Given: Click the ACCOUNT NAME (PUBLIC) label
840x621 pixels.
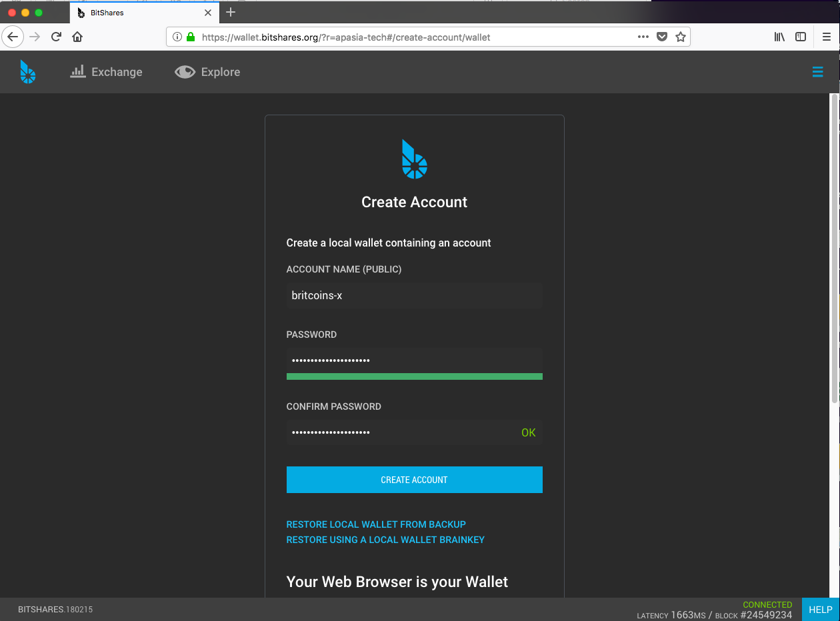Looking at the screenshot, I should click(344, 269).
